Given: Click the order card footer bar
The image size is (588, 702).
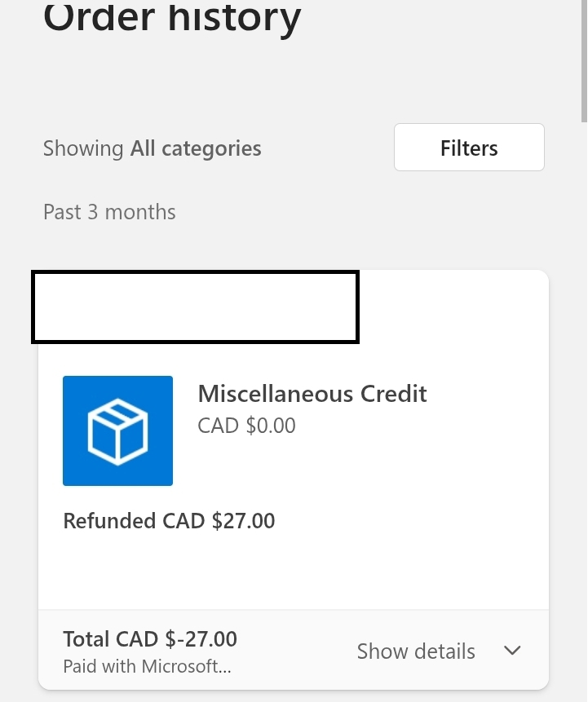Looking at the screenshot, I should click(x=294, y=650).
